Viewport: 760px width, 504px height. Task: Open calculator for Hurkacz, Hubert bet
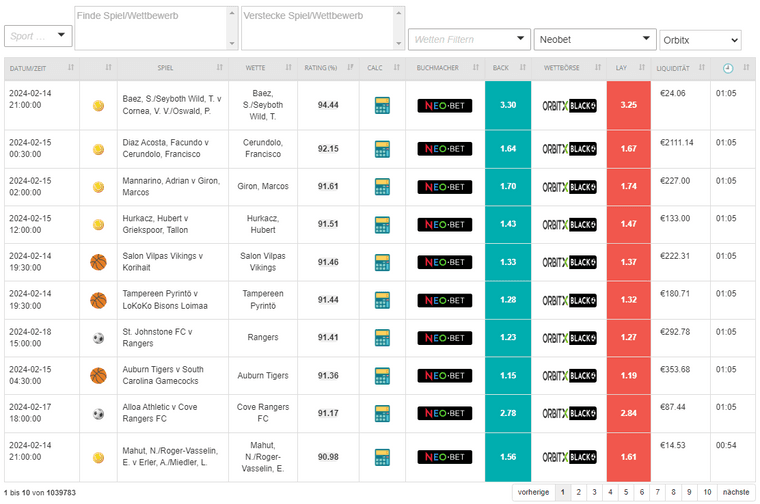click(x=382, y=224)
